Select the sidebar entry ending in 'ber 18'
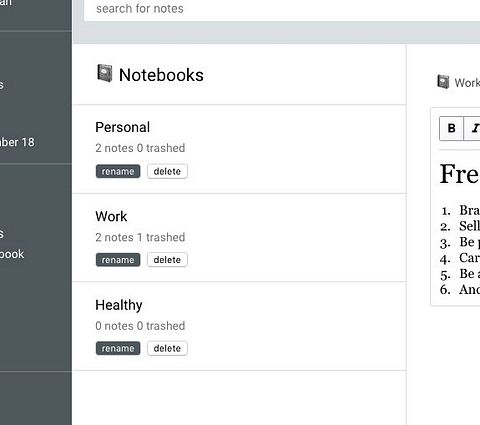This screenshot has width=480, height=425. 17,142
